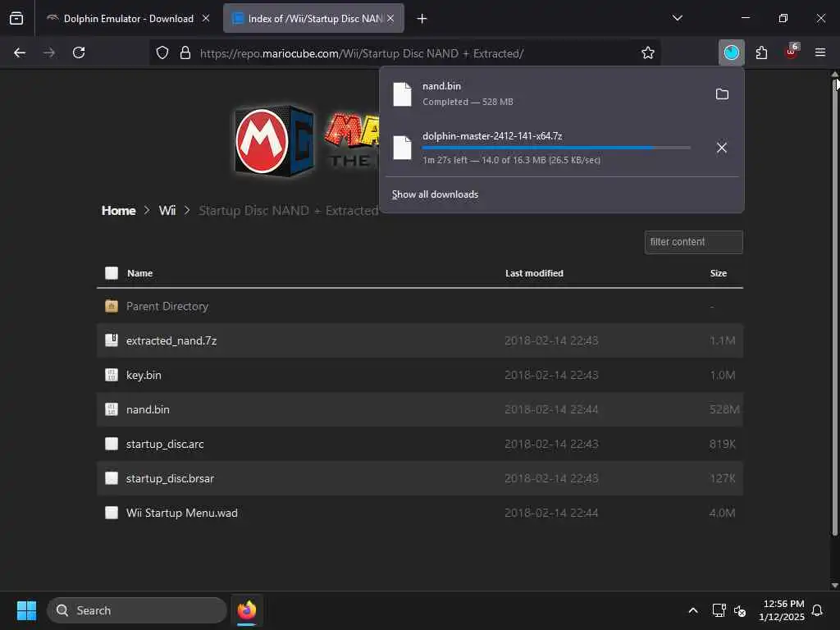Cancel the dolphin-master download
This screenshot has width=840, height=630.
(x=722, y=148)
